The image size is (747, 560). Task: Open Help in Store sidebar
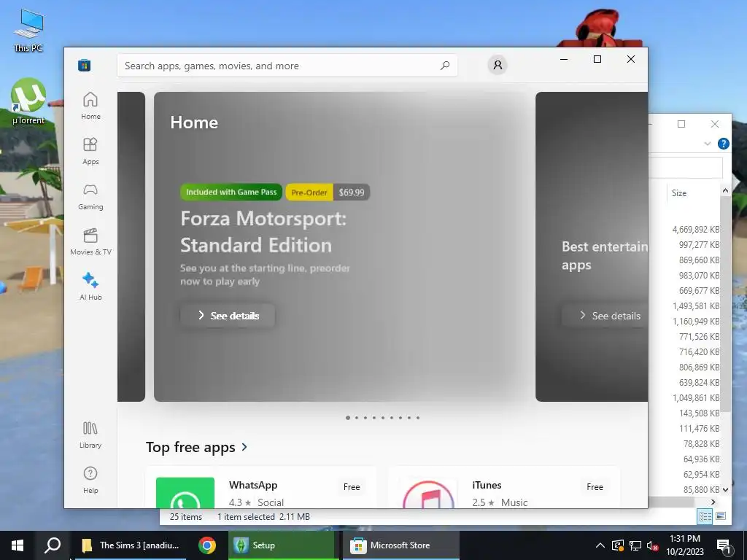pyautogui.click(x=90, y=480)
